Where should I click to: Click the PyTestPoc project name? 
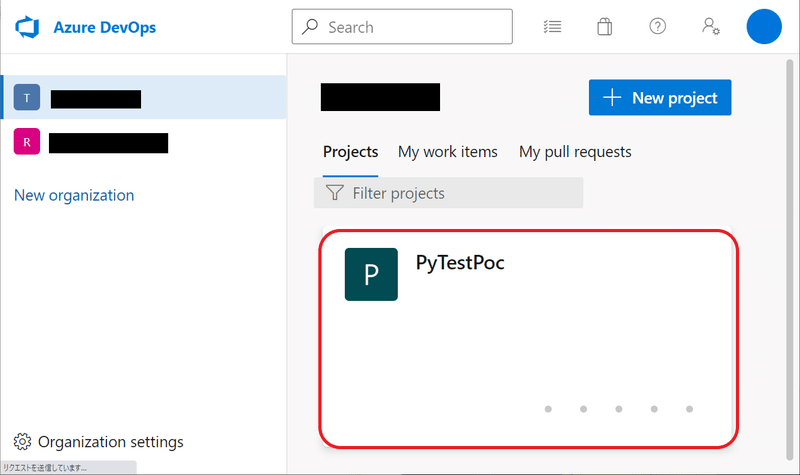[x=460, y=263]
